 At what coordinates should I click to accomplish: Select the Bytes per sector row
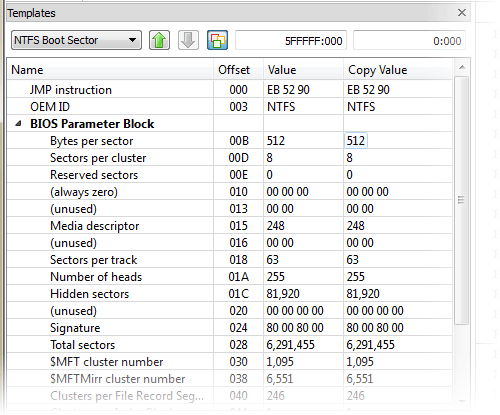[x=230, y=141]
